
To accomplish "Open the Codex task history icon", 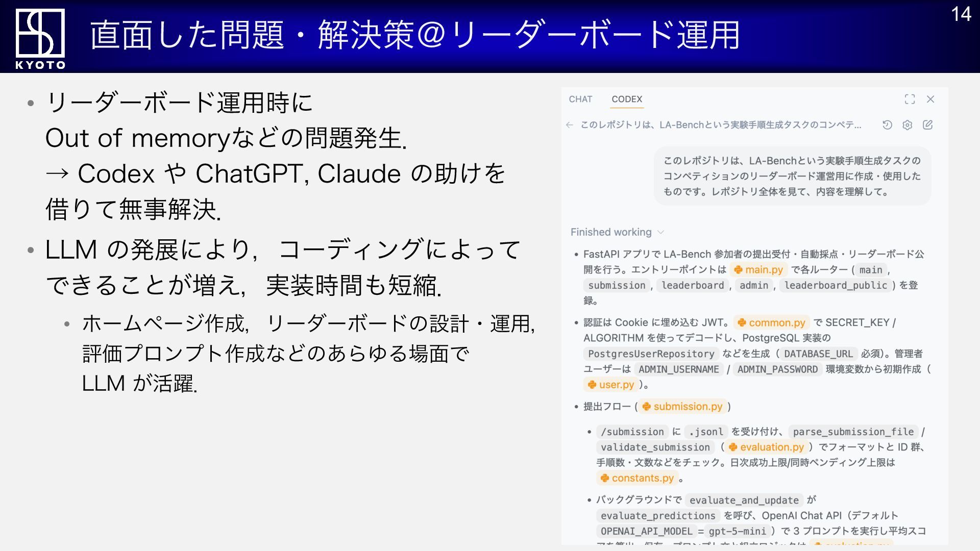I will 887,125.
